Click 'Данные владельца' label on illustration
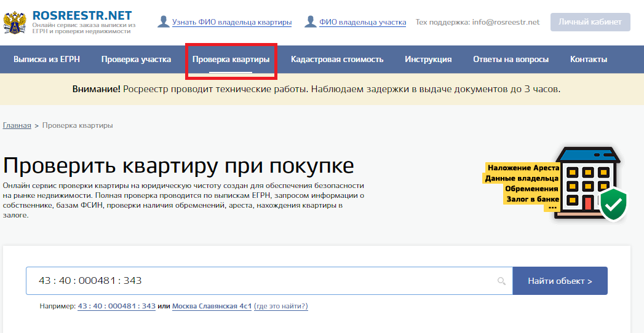The image size is (644, 333). coord(522,178)
